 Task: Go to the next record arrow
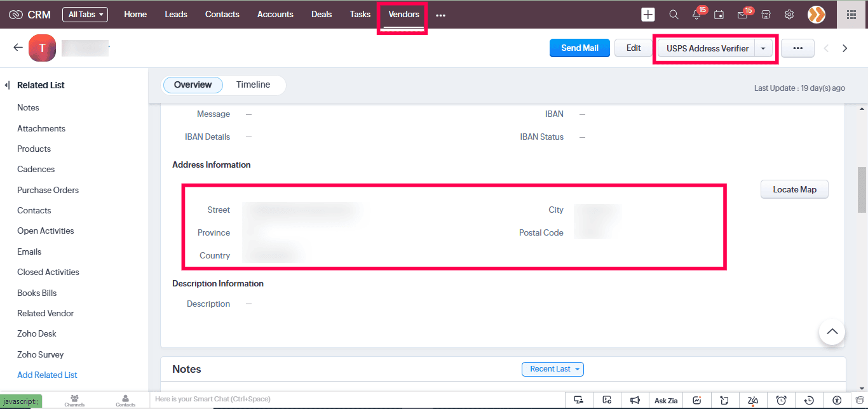tap(844, 48)
